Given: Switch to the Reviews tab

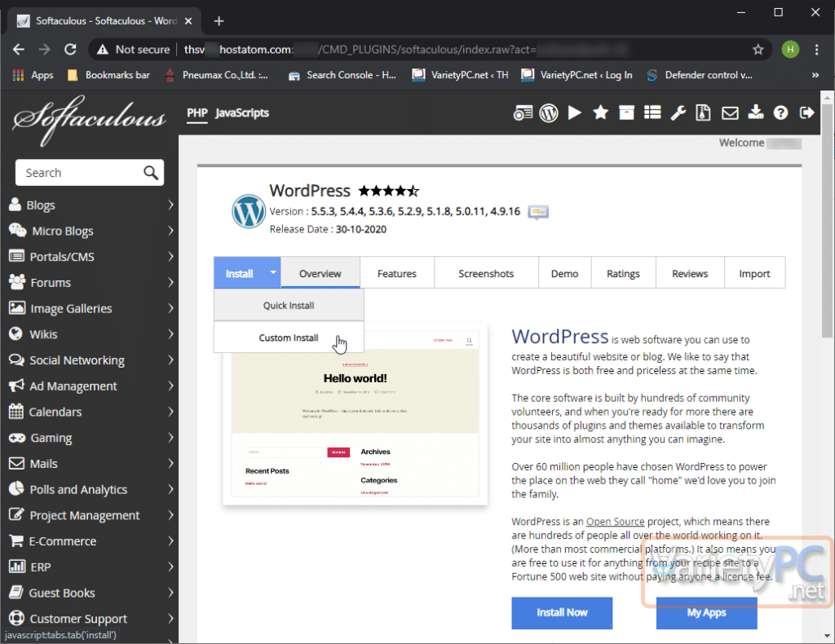Looking at the screenshot, I should (690, 273).
